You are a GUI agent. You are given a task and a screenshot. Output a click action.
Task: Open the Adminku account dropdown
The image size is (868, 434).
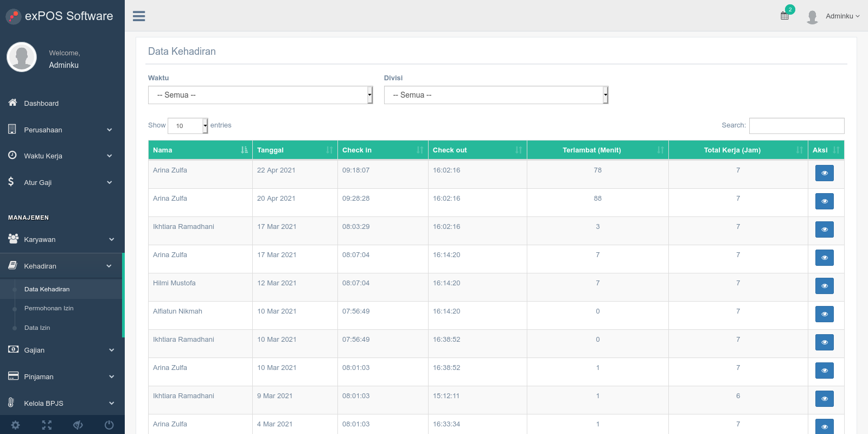click(843, 16)
